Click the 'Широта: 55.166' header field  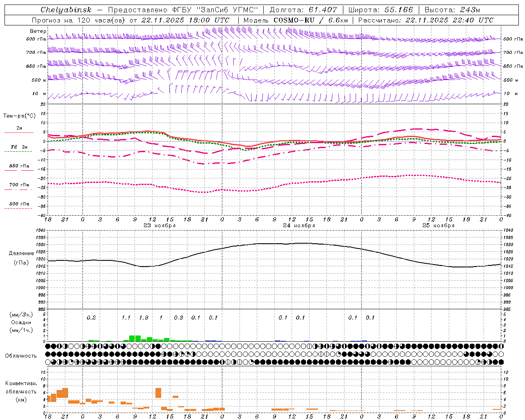coord(381,10)
